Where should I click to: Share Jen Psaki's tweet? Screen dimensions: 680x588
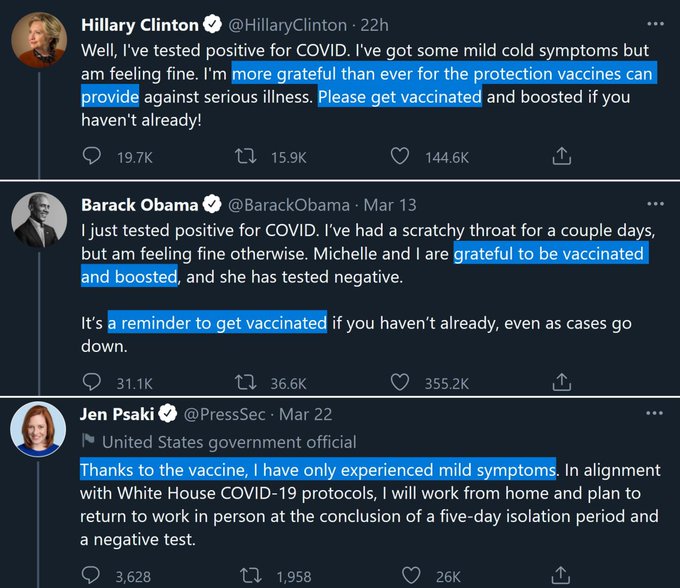coord(562,575)
